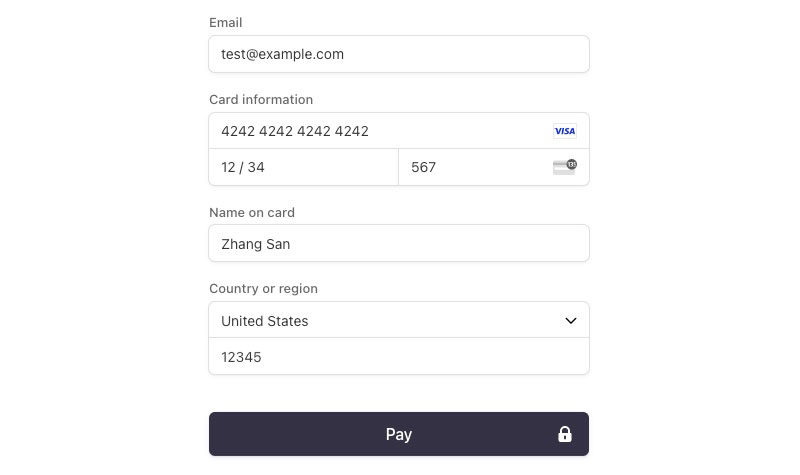Image resolution: width=800 pixels, height=475 pixels.
Task: Click the Country or region label
Action: (x=263, y=289)
